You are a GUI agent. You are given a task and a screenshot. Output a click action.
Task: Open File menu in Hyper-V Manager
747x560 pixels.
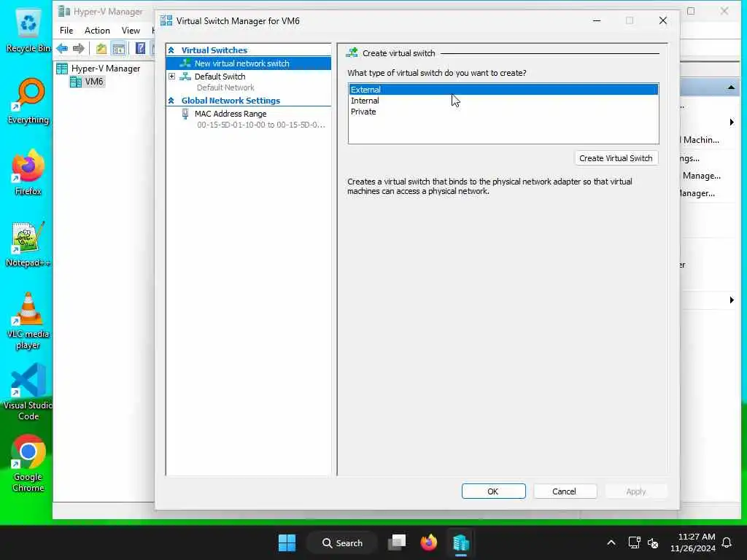click(66, 31)
